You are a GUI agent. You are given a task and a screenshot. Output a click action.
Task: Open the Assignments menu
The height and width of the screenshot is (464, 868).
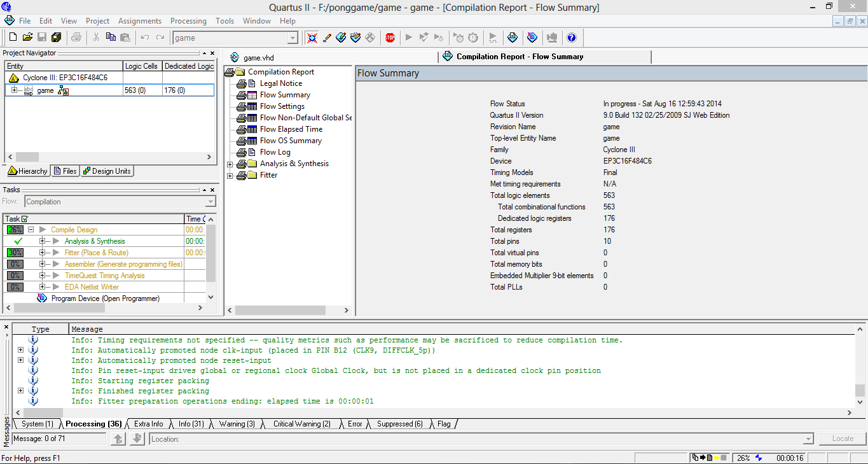pos(140,21)
